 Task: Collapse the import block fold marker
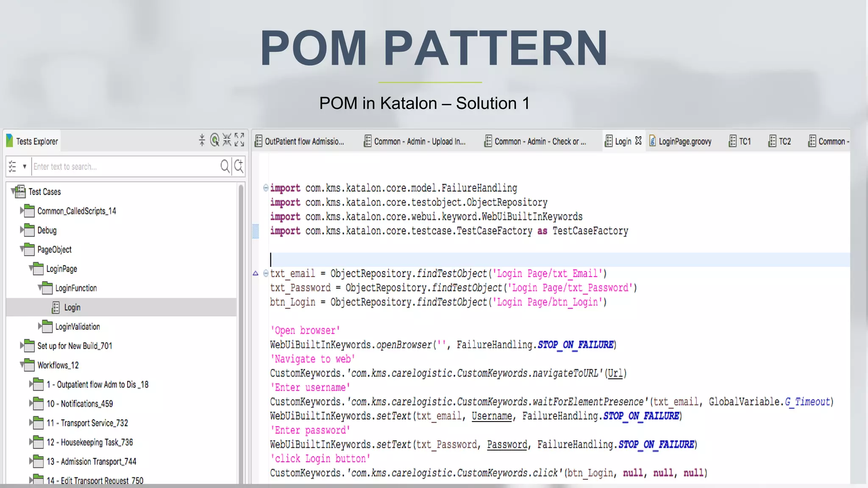pyautogui.click(x=266, y=187)
